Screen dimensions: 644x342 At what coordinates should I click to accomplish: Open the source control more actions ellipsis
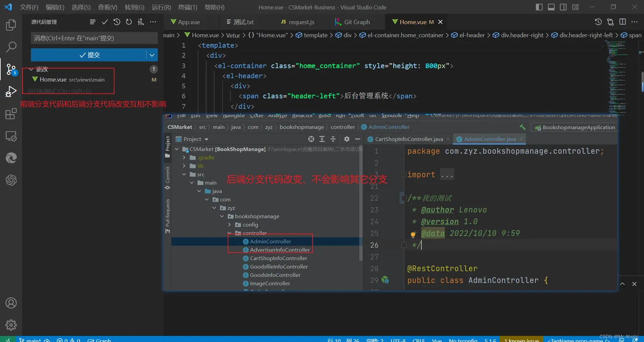coord(153,22)
